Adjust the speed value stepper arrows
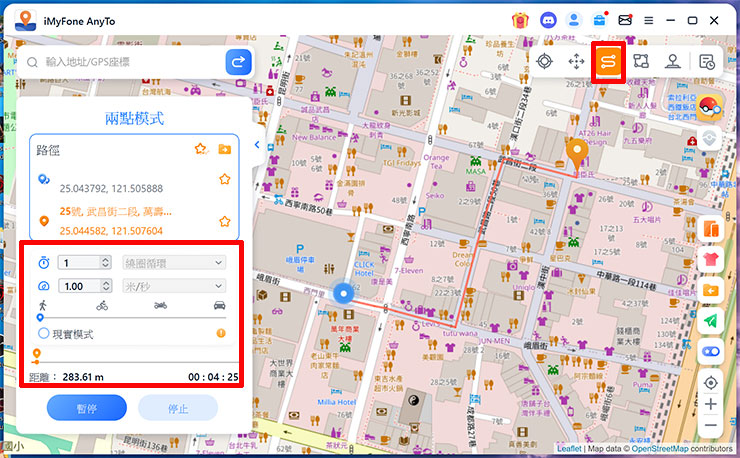The image size is (740, 458). click(106, 286)
